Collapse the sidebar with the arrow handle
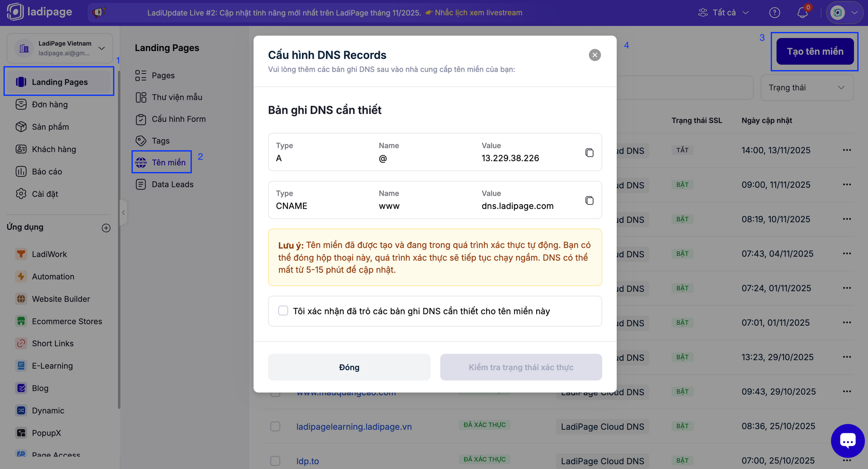The width and height of the screenshot is (868, 469). pyautogui.click(x=123, y=212)
